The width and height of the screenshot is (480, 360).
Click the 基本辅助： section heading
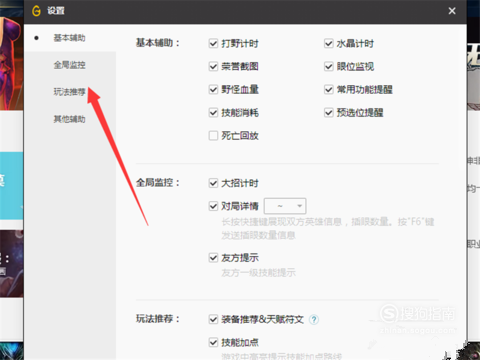(x=158, y=43)
